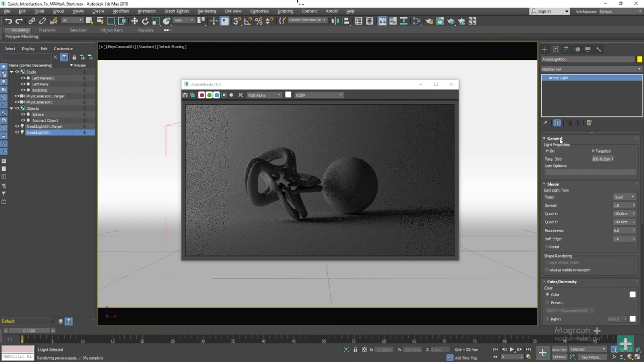Screen dimensions: 644x362
Task: Select the Rotate transform tool
Action: [145, 21]
